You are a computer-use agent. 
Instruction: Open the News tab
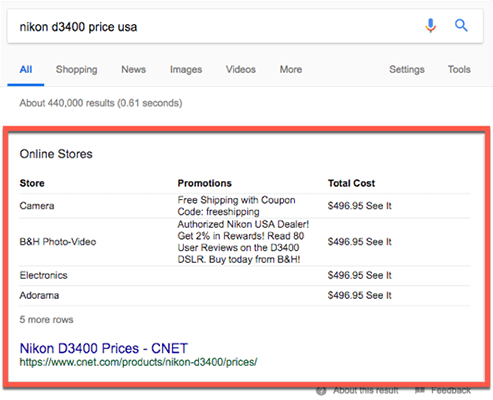point(133,69)
